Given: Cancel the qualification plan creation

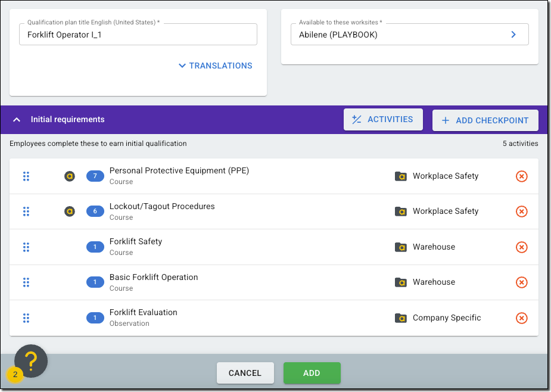Looking at the screenshot, I should coord(245,373).
